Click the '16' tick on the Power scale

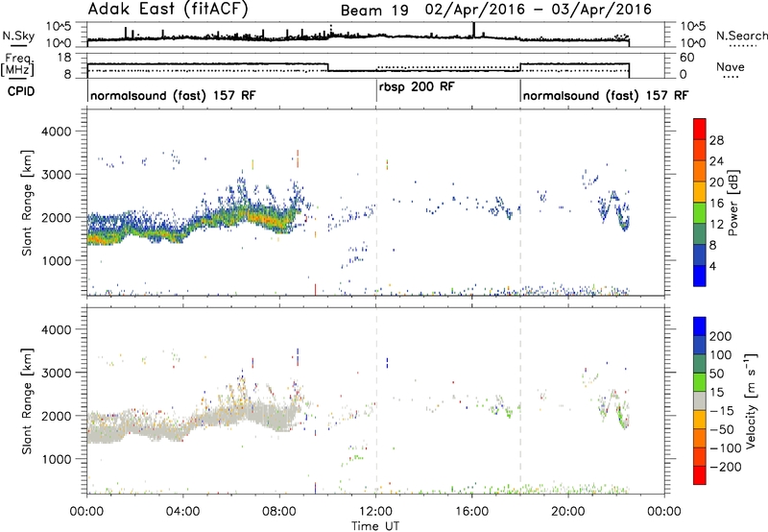point(716,204)
